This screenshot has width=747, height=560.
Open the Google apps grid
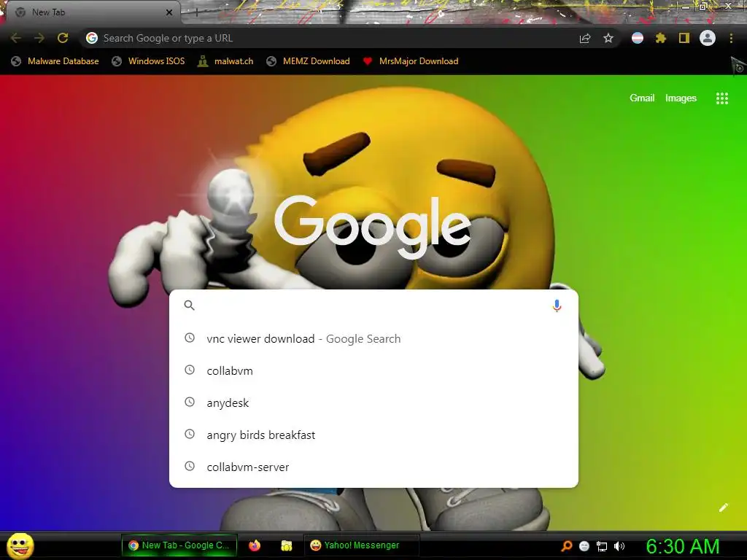coord(722,98)
